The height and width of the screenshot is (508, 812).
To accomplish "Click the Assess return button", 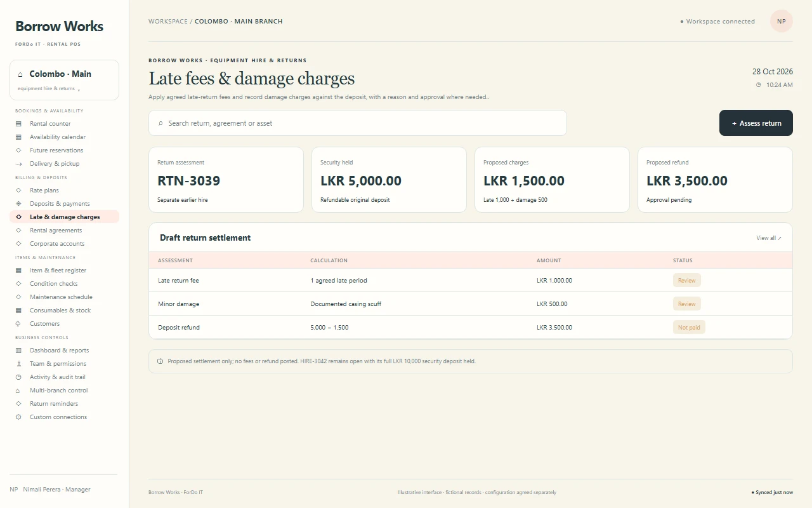I will 756,123.
